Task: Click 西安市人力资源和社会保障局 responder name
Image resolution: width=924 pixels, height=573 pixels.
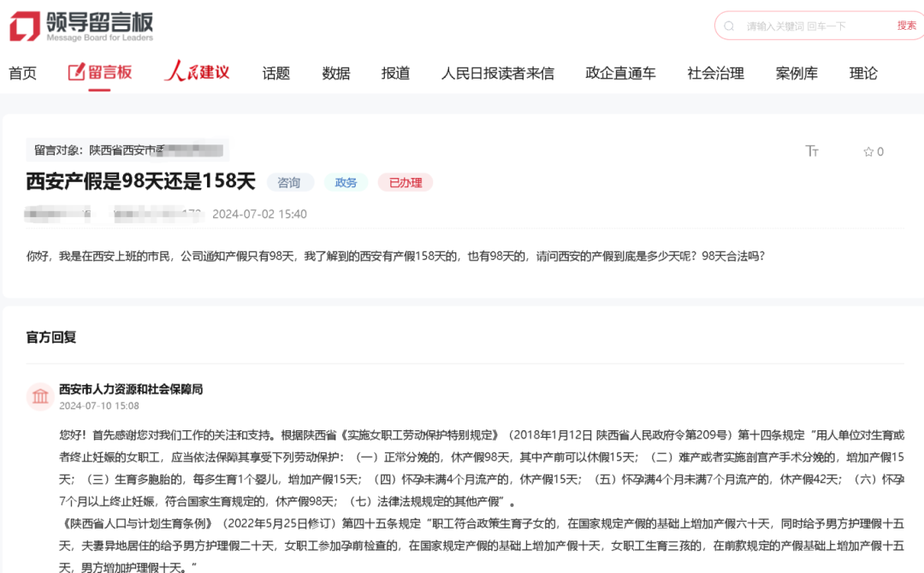Action: click(x=131, y=389)
